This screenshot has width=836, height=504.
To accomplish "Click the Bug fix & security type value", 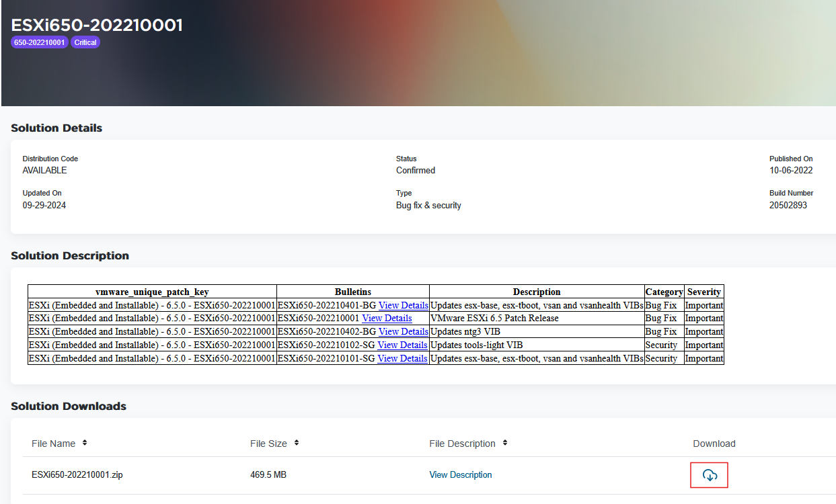I will point(428,205).
